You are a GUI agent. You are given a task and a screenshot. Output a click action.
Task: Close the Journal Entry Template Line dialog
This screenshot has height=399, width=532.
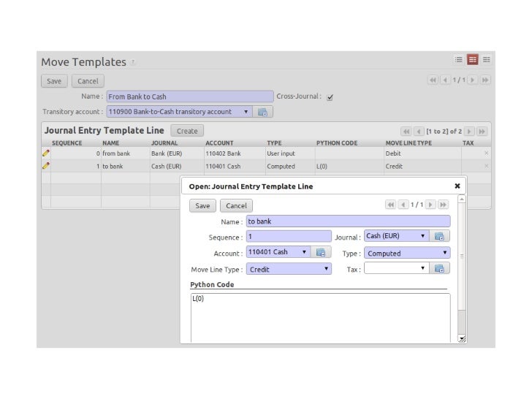coord(457,186)
